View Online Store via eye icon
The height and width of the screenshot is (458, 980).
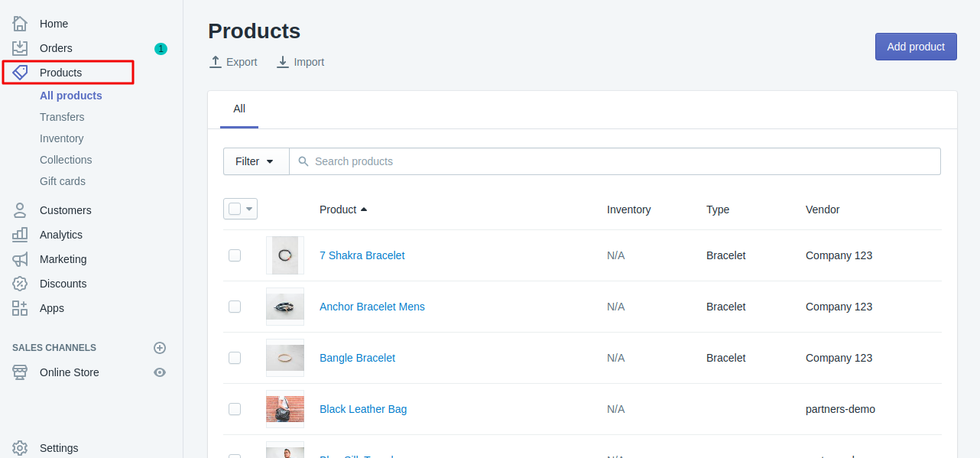pyautogui.click(x=160, y=372)
